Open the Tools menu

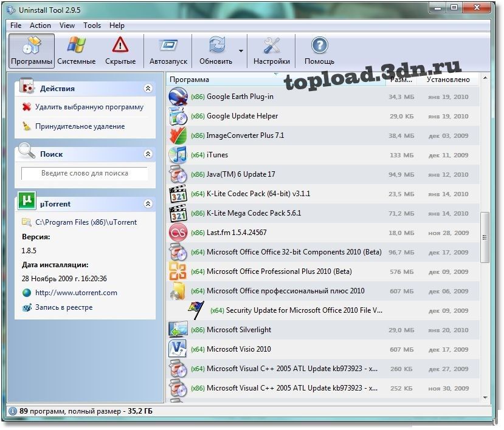[x=92, y=26]
